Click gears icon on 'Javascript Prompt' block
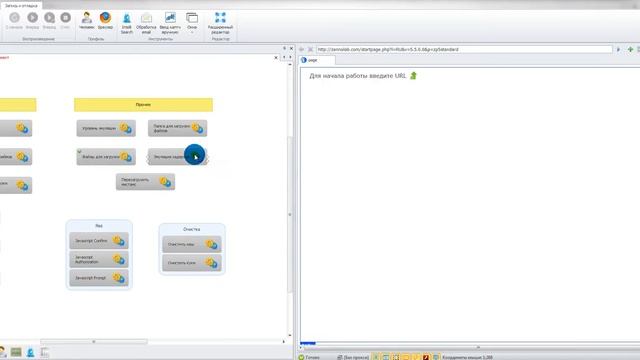This screenshot has height=360, width=640. [x=119, y=278]
